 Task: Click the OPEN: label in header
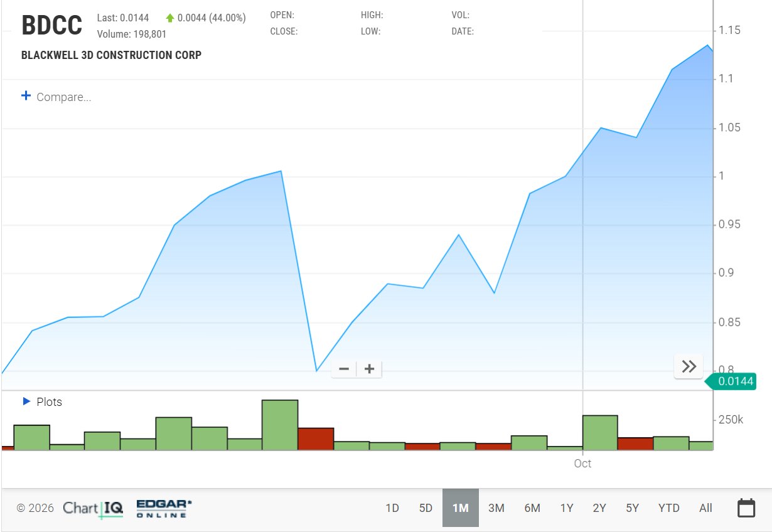click(x=282, y=15)
